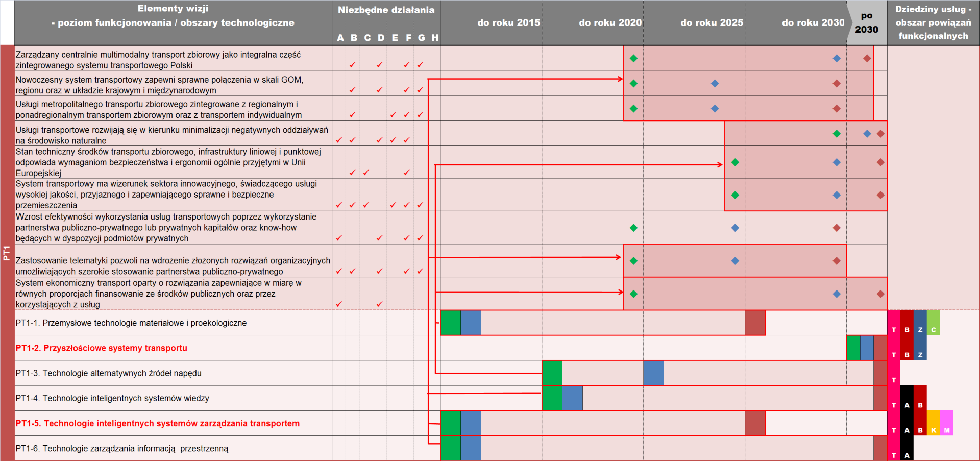The height and width of the screenshot is (461, 980).
Task: Select column letter D in the header
Action: pyautogui.click(x=381, y=38)
